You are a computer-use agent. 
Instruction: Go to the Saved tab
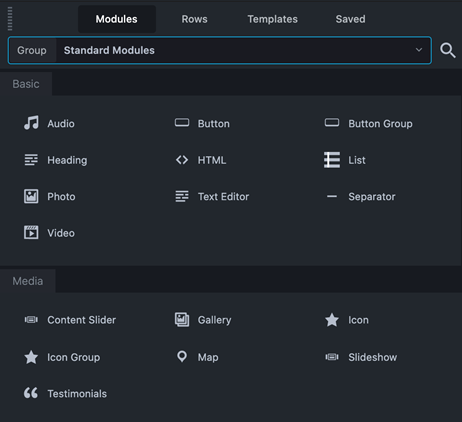point(350,19)
